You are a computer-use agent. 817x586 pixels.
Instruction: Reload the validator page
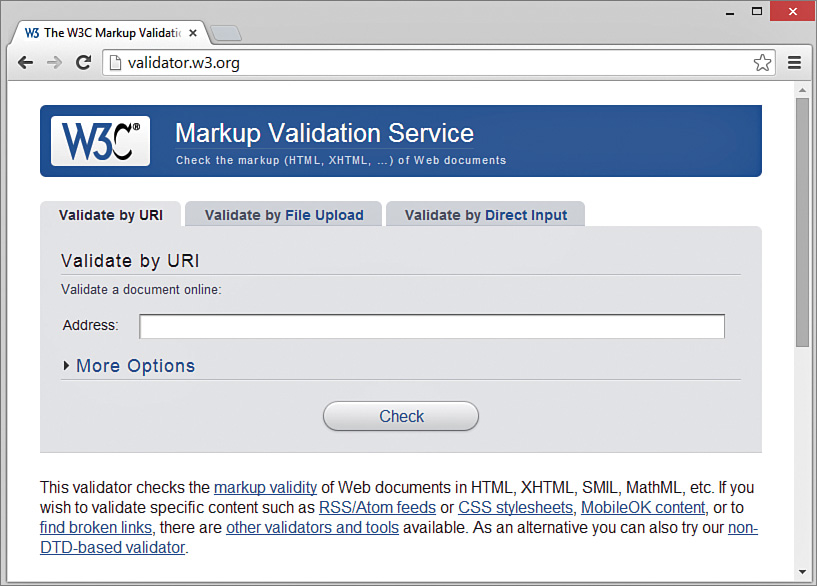coord(84,62)
